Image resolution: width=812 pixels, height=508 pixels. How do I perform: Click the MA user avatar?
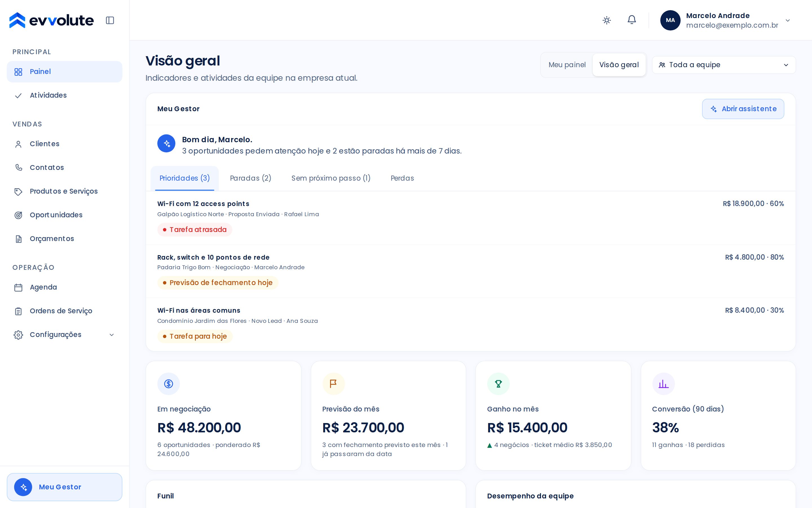[670, 20]
